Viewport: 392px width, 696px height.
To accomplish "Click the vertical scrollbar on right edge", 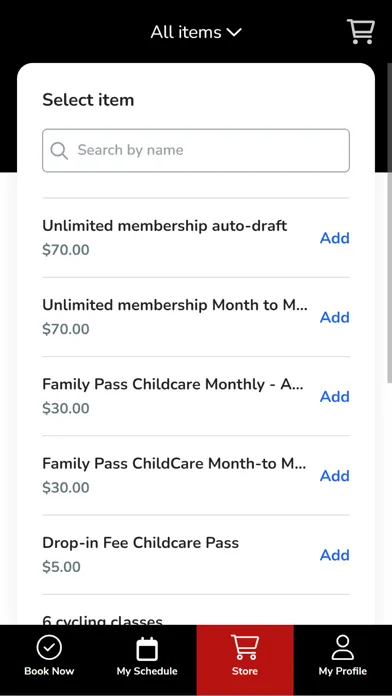I will pyautogui.click(x=389, y=222).
